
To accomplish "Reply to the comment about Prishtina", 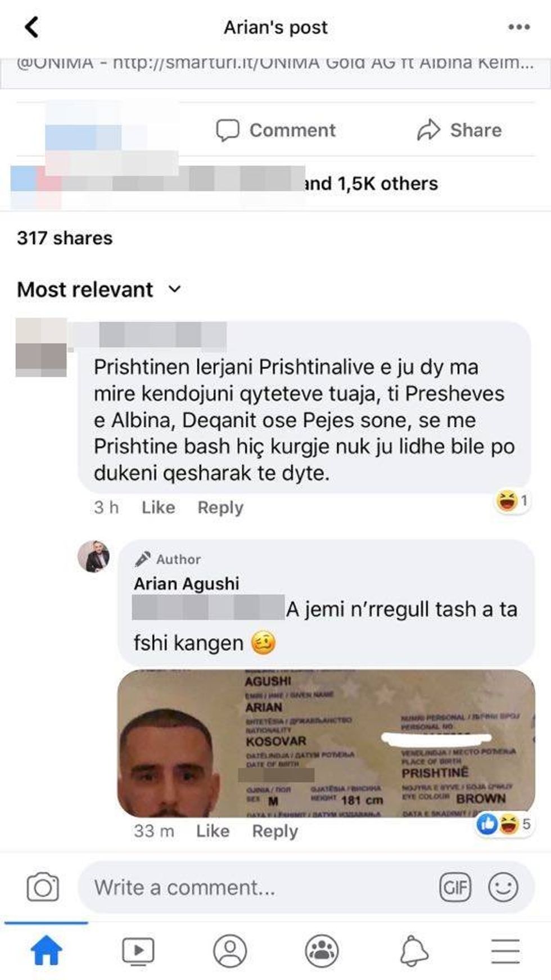I will (220, 507).
